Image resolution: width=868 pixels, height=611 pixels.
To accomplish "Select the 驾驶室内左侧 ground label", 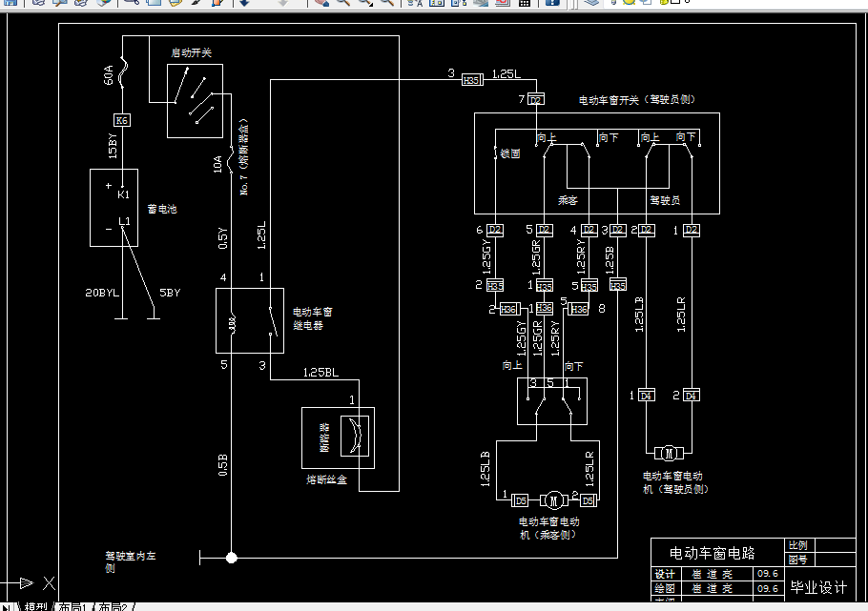I will tap(131, 561).
